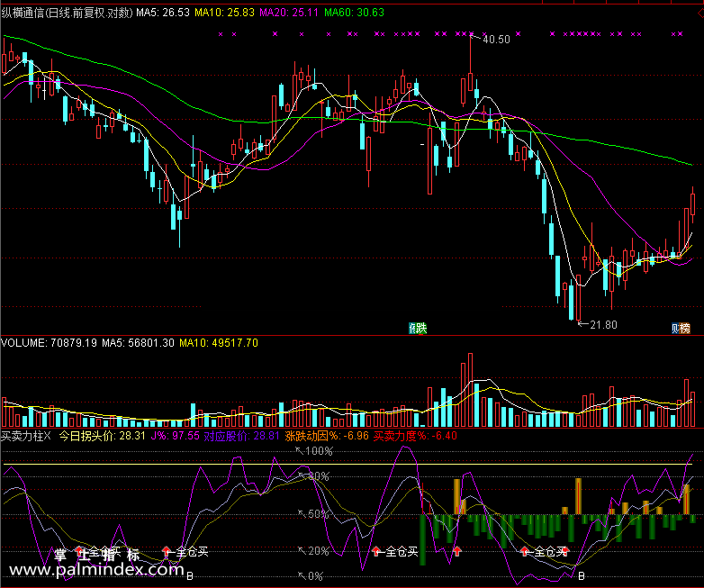Click the J%: 97.55 readout

[x=176, y=436]
